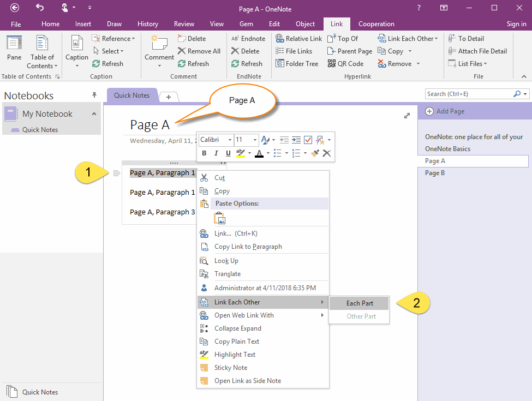This screenshot has height=401, width=532.
Task: Insert an Endnote
Action: [x=248, y=39]
